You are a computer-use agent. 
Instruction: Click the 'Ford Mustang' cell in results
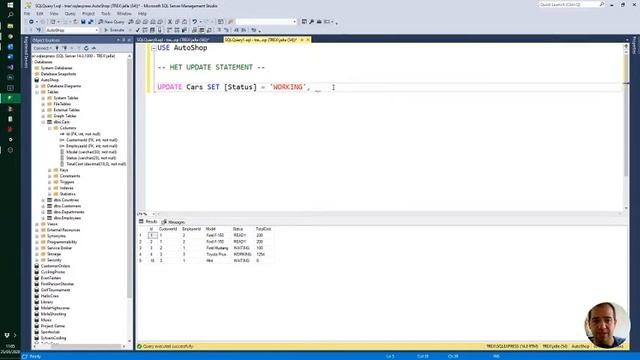click(x=217, y=248)
